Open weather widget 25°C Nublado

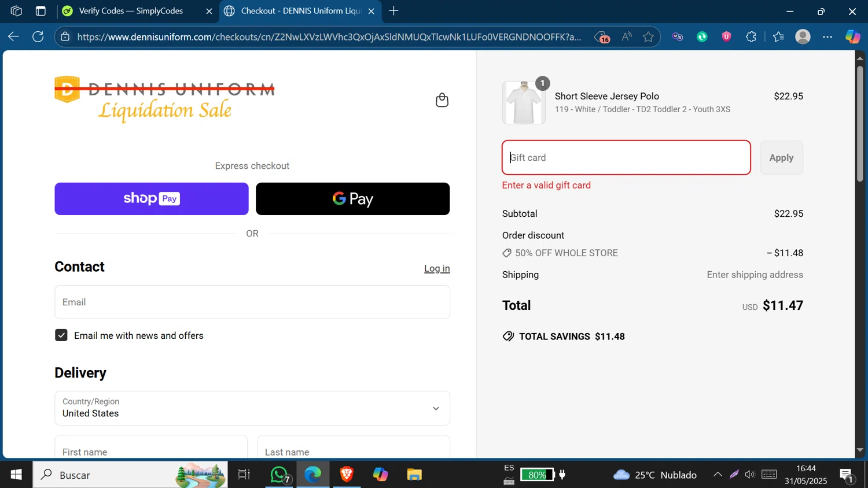[x=654, y=475]
